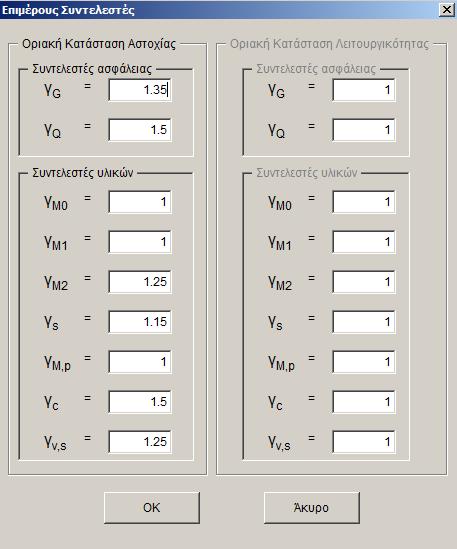457x549 pixels.
Task: Select the γQ field in Οριακή Κατάσταση Λειτουργικότητας
Action: (x=364, y=130)
